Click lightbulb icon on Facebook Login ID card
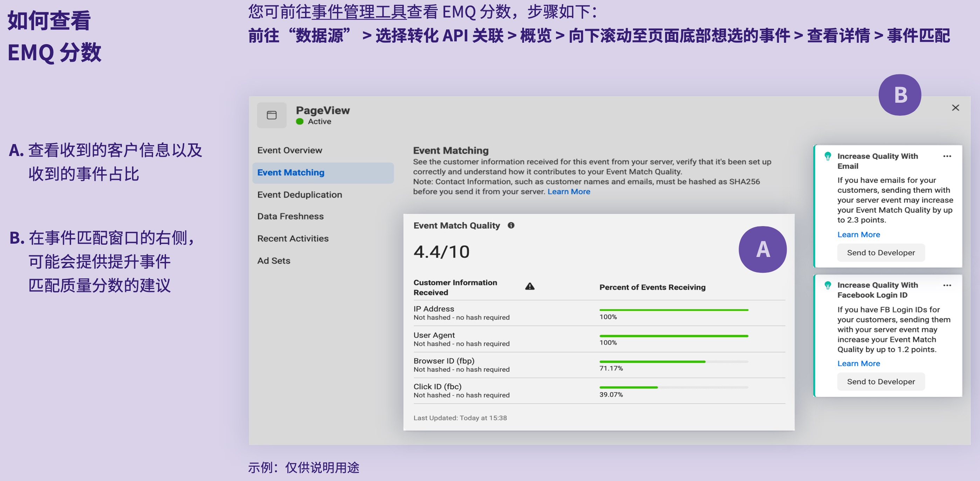 pyautogui.click(x=827, y=285)
